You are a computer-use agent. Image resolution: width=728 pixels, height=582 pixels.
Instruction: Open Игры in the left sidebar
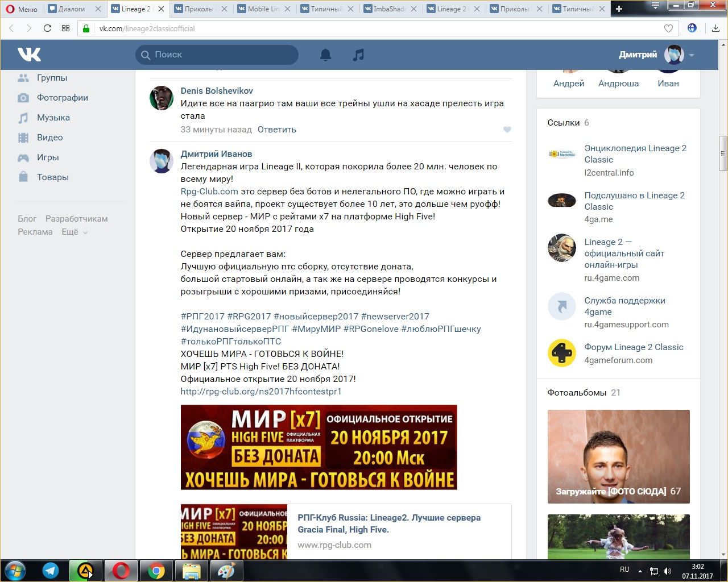pyautogui.click(x=48, y=157)
